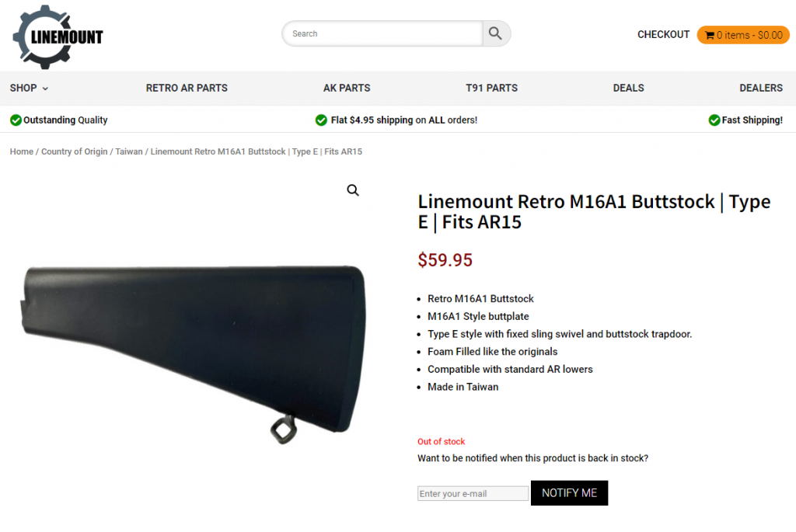Viewport: 796px width, 532px height.
Task: Zoom product image with magnifier icon
Action: [x=353, y=190]
